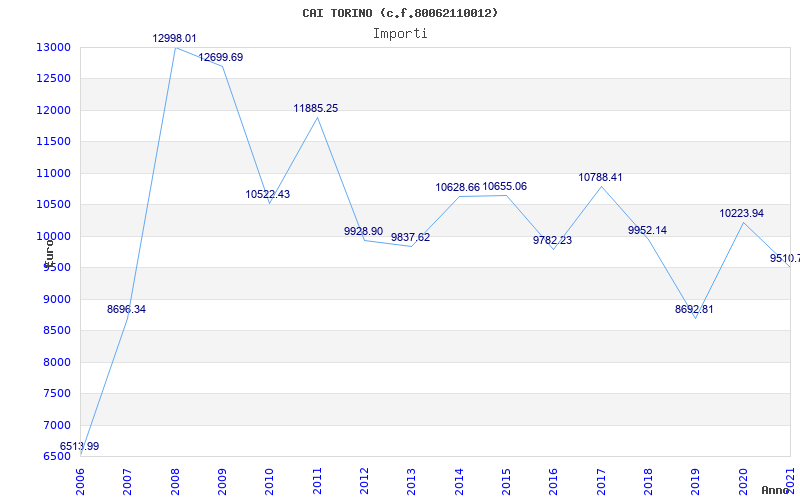
Task: Click the 11500 y-axis value
Action: [x=53, y=142]
